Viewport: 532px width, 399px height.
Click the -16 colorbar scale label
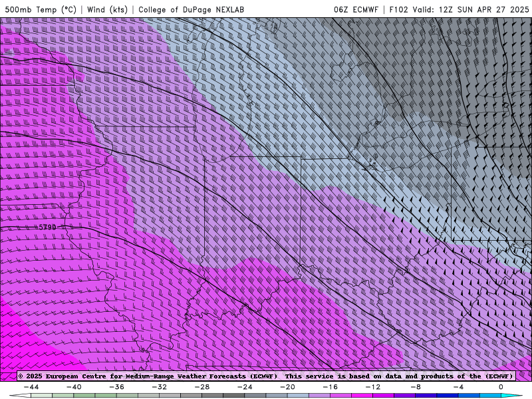coord(330,387)
